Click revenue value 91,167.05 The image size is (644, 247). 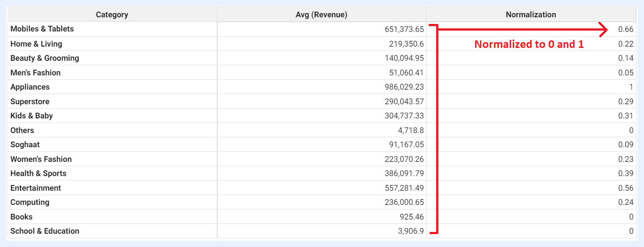pyautogui.click(x=406, y=145)
